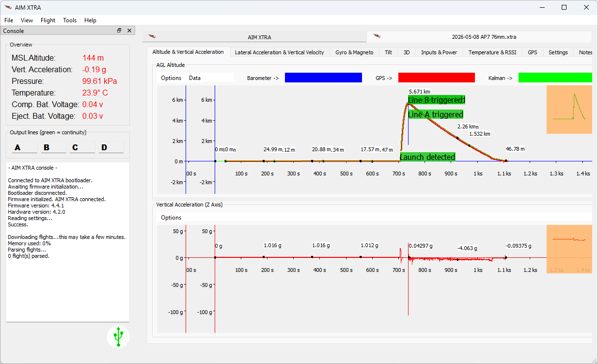Viewport: 598px width, 364px height.
Task: Open Options menu in AGL Altitude chart
Action: pos(171,78)
